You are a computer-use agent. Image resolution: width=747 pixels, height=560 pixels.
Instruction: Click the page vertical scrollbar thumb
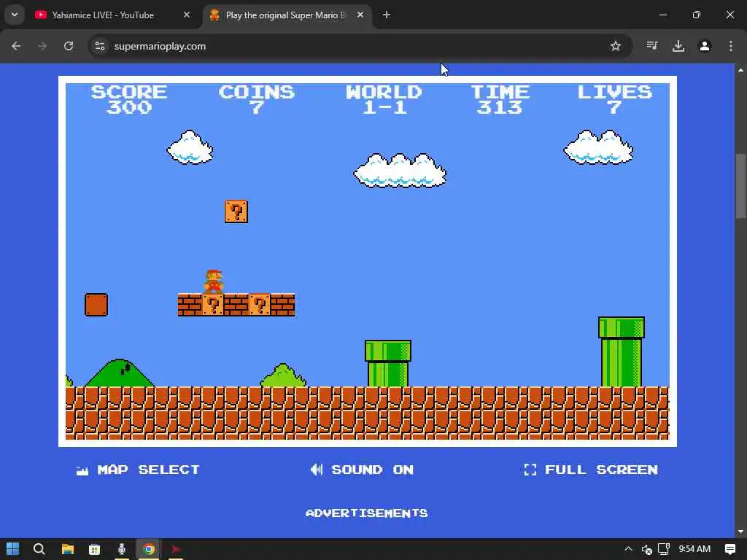(x=740, y=186)
